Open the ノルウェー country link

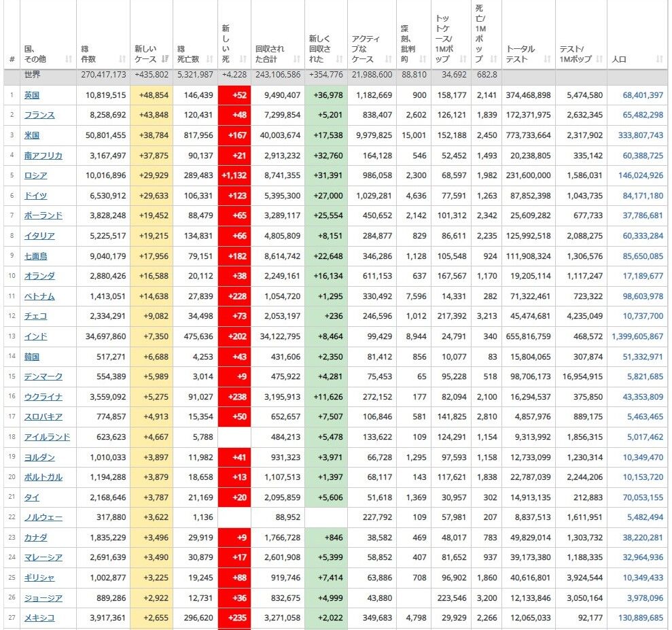(x=43, y=517)
